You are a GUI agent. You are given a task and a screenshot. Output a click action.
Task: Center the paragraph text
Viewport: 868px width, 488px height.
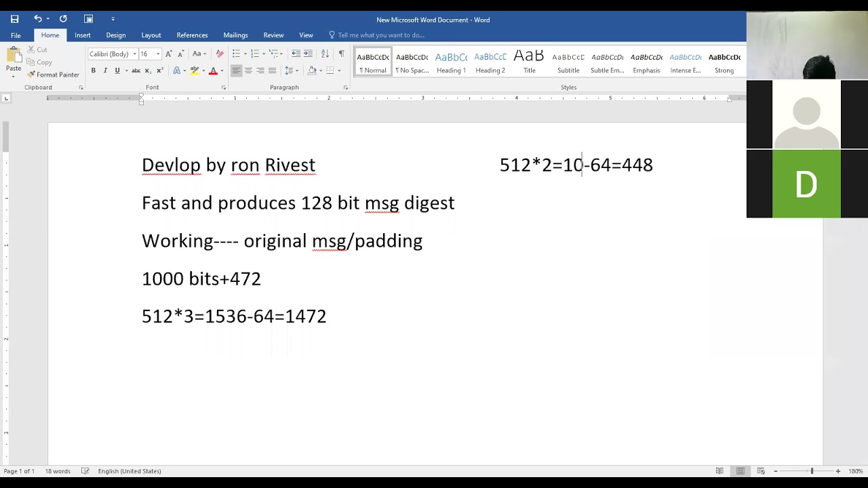tap(248, 70)
